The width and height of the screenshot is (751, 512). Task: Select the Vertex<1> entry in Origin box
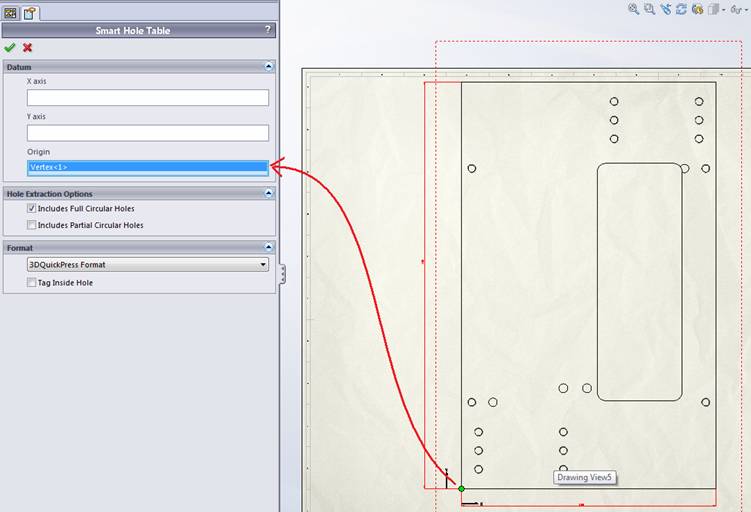pyautogui.click(x=148, y=167)
